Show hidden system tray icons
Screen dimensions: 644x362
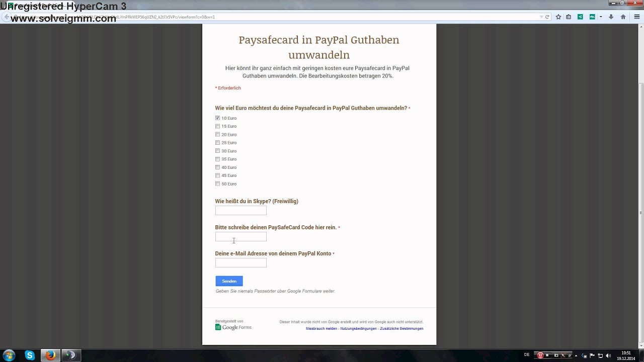(x=576, y=355)
